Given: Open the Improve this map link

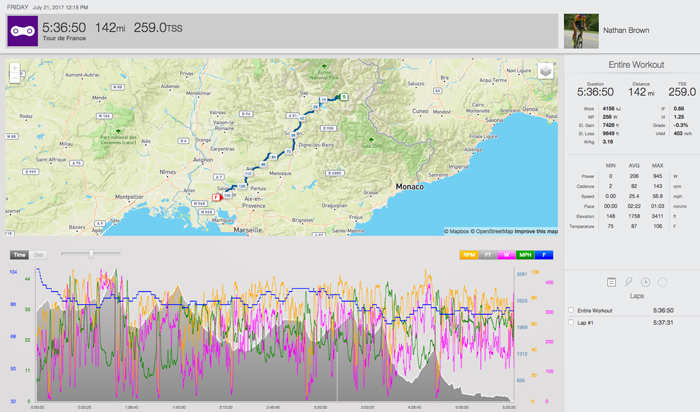Looking at the screenshot, I should pyautogui.click(x=536, y=231).
